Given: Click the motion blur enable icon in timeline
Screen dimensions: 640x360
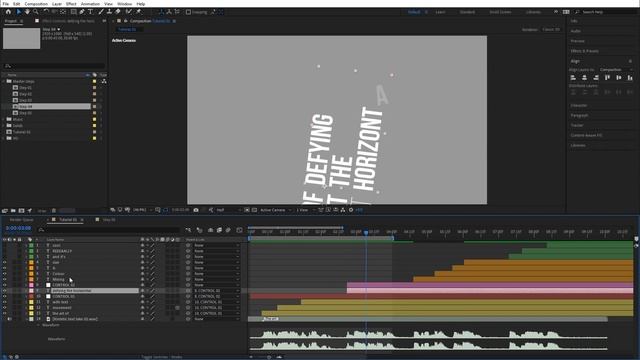Looking at the screenshot, I should click(x=228, y=230).
